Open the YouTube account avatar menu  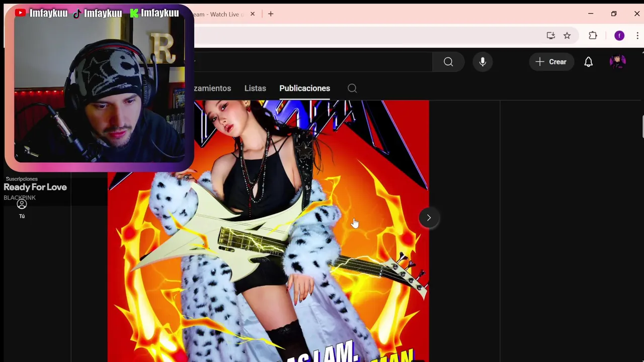[617, 62]
